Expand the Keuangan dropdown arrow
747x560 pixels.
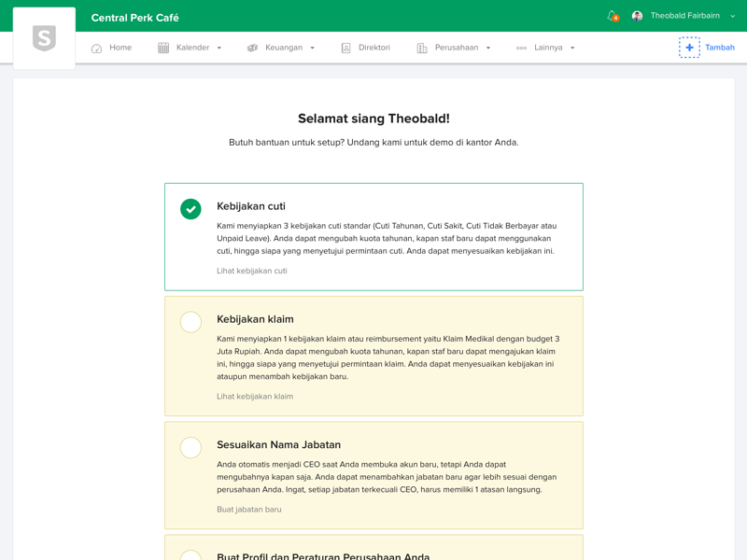[313, 48]
